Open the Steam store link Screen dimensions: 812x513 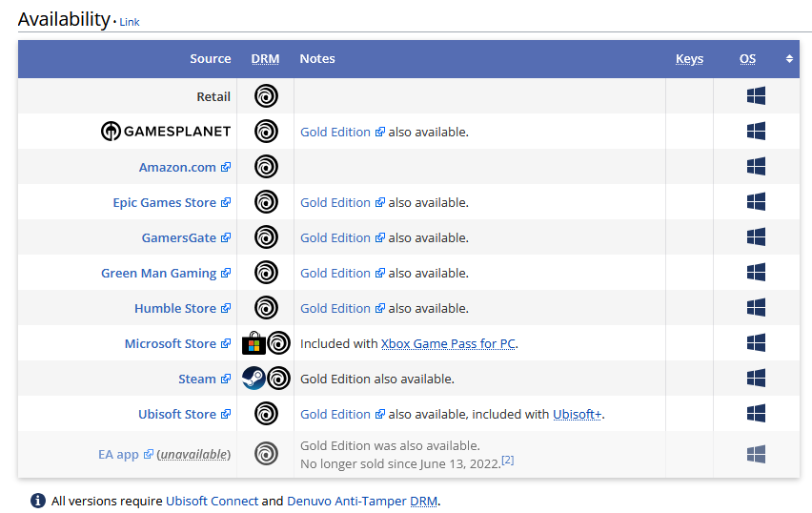point(205,379)
